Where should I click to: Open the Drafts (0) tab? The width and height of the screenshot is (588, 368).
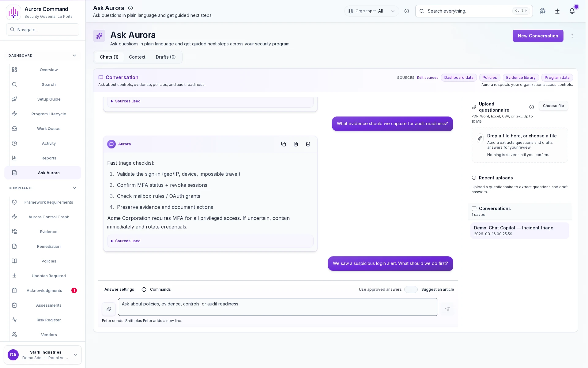pos(165,57)
